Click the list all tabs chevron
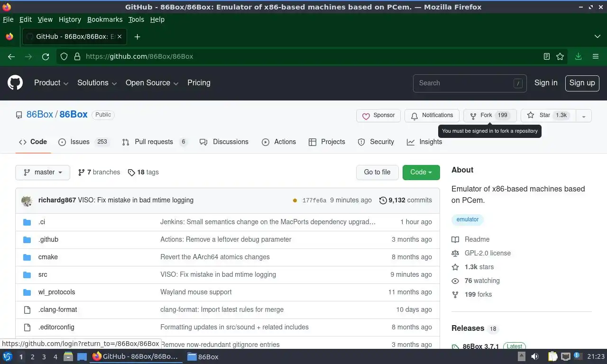The width and height of the screenshot is (607, 364). [x=597, y=36]
